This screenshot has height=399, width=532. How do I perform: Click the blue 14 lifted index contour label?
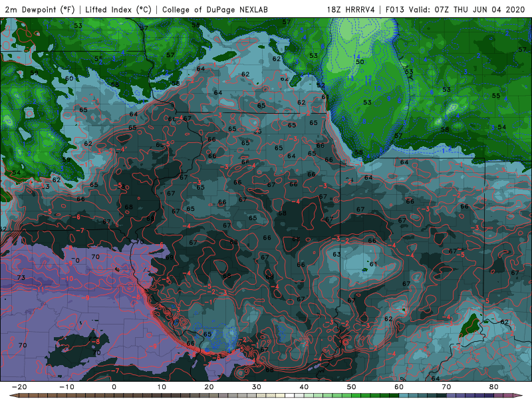coord(356,57)
